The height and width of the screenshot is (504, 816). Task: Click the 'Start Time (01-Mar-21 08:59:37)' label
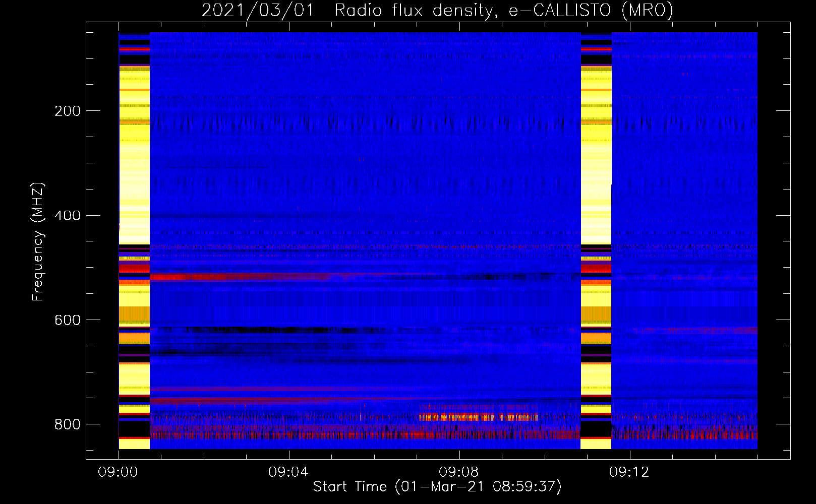pyautogui.click(x=437, y=487)
